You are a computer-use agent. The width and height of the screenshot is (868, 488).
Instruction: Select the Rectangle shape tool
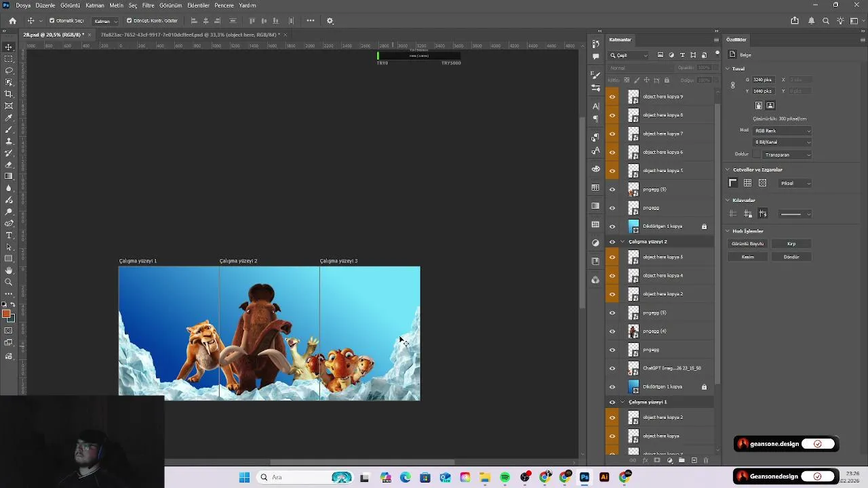[x=9, y=258]
